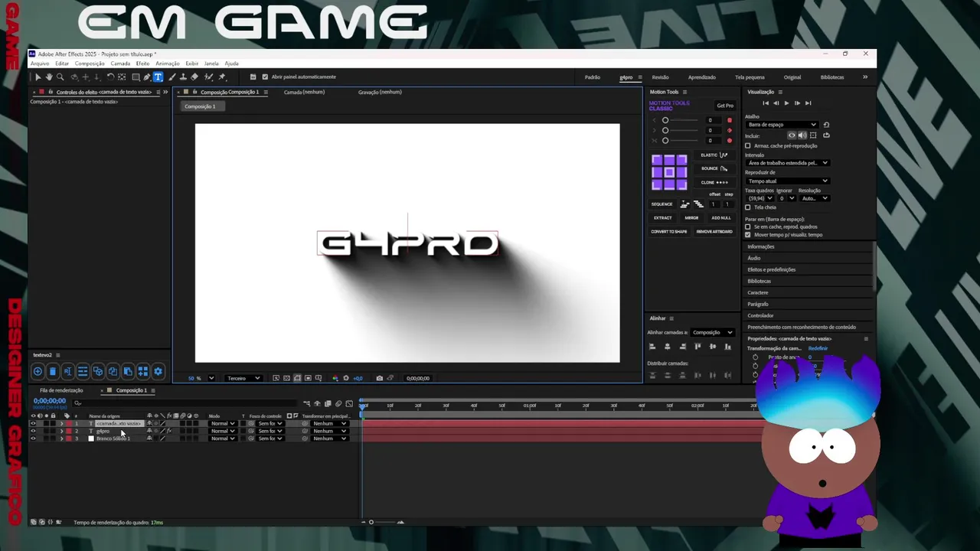Uncheck Mover tempo p/ visualiz. tempo
Viewport: 980px width, 551px height.
[748, 235]
